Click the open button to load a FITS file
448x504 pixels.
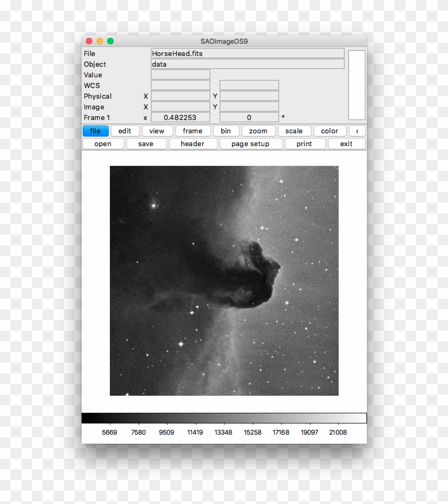pyautogui.click(x=103, y=143)
